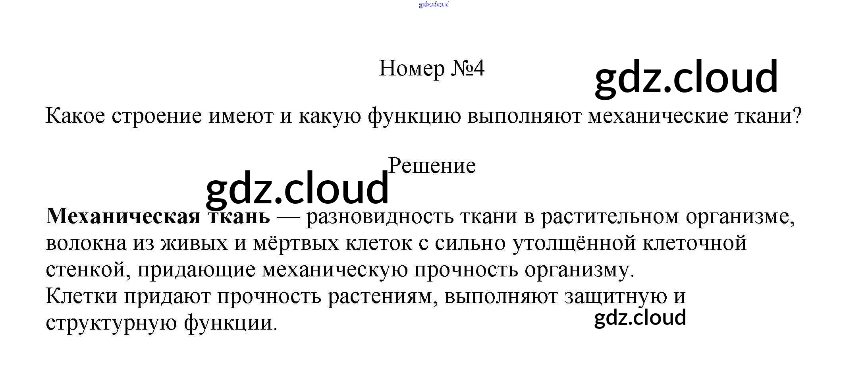Click the small gdz.cloud watermark under 'защитную'
The width and height of the screenshot is (868, 388).
[x=640, y=318]
